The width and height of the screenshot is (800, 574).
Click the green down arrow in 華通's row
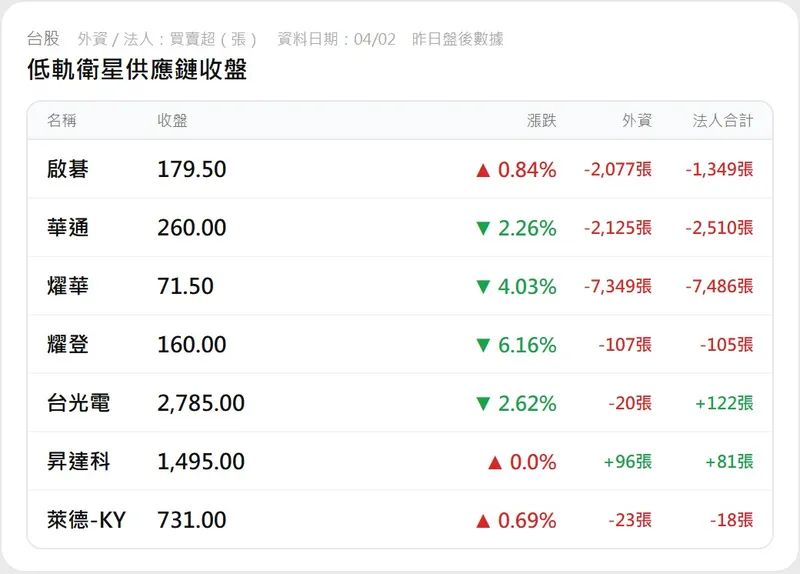[483, 229]
